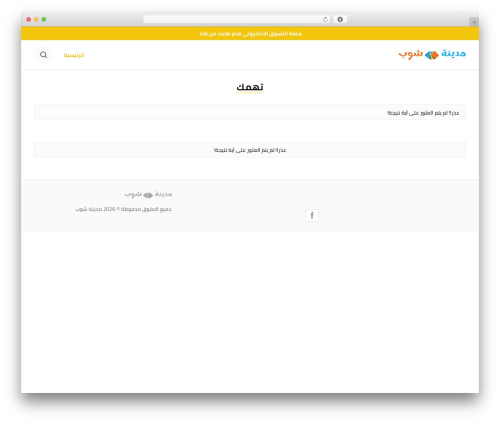Click the dark circular icon beside address bar
The height and width of the screenshot is (423, 500).
point(340,19)
